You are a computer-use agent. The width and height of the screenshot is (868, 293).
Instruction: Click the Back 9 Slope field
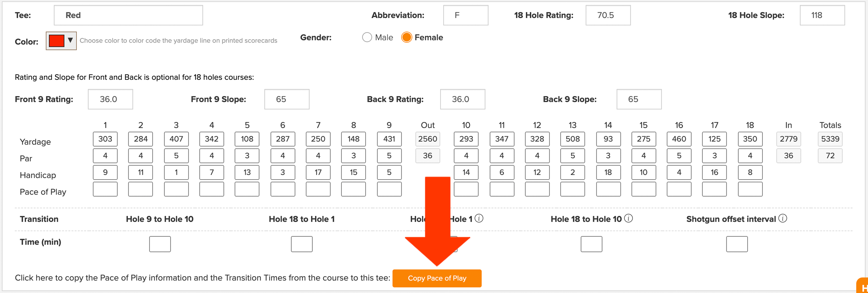[x=639, y=99]
